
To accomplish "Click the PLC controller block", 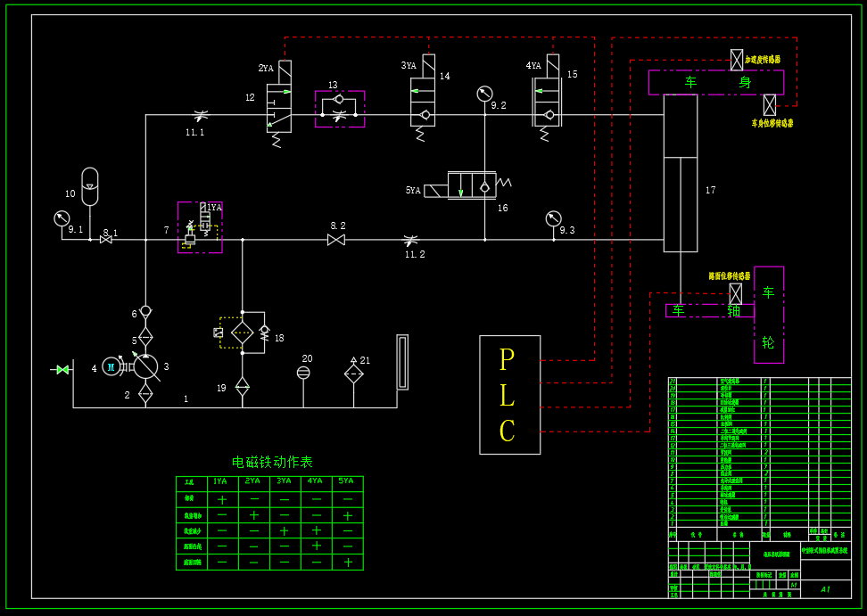I will tap(510, 394).
